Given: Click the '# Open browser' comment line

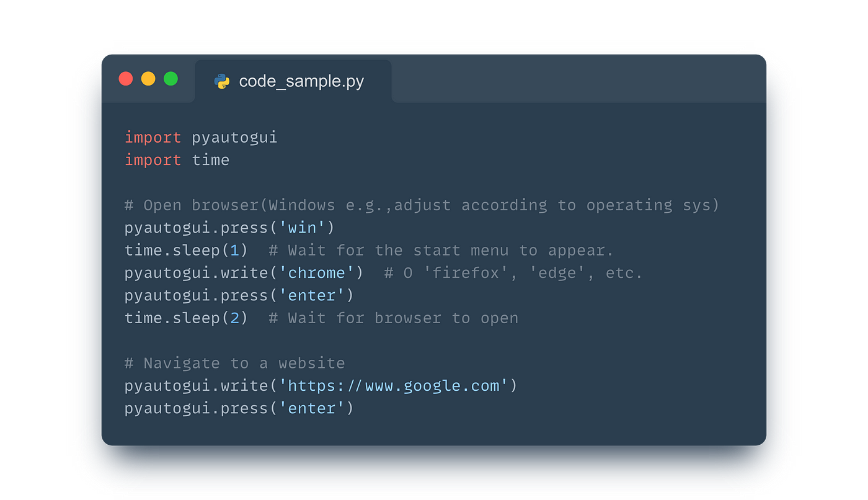Looking at the screenshot, I should (422, 205).
